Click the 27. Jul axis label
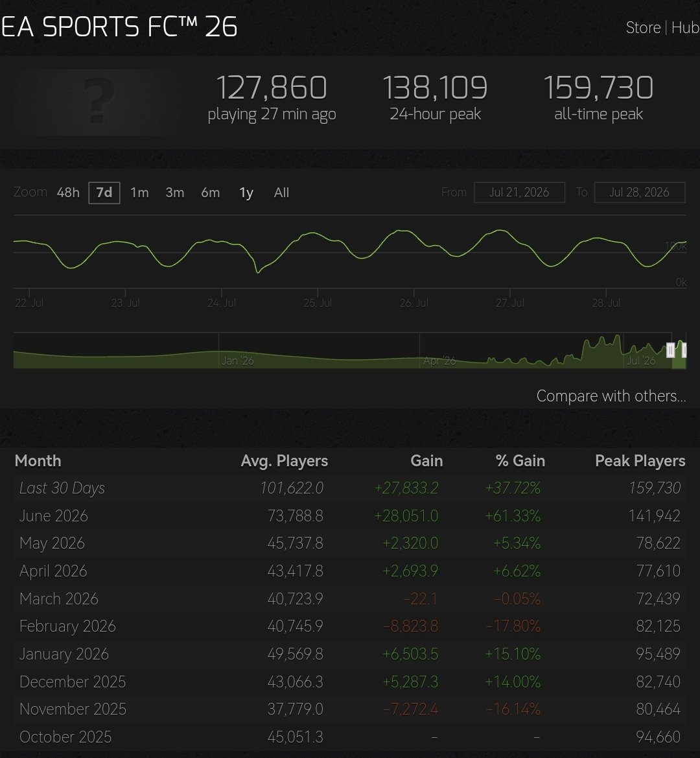Viewport: 700px width, 758px height. pos(510,303)
